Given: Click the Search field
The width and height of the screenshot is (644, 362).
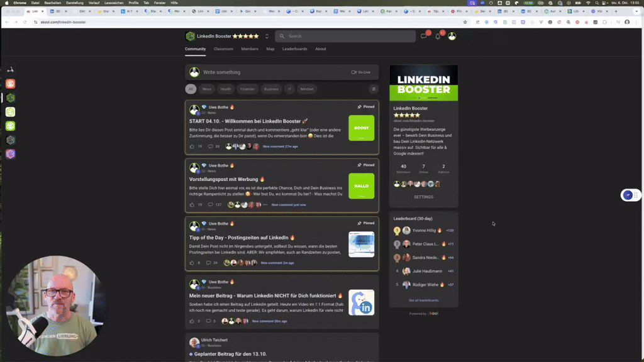Looking at the screenshot, I should tap(345, 36).
